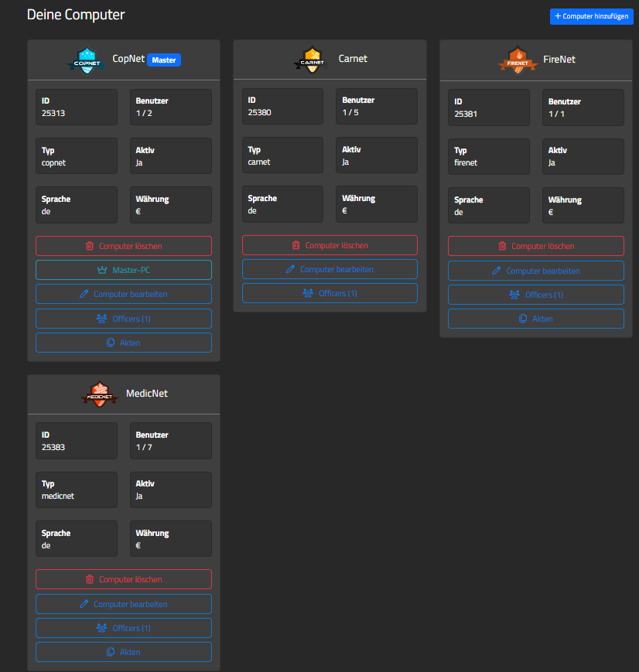The height and width of the screenshot is (672, 639).
Task: Click the trash icon in MedicNet card
Action: (90, 579)
